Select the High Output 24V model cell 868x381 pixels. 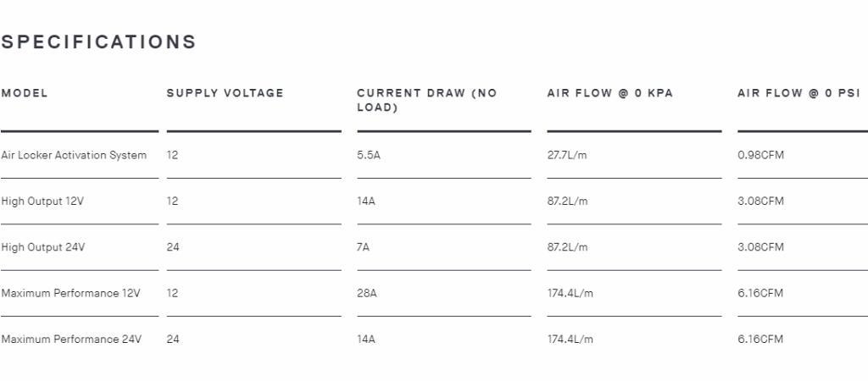[42, 247]
